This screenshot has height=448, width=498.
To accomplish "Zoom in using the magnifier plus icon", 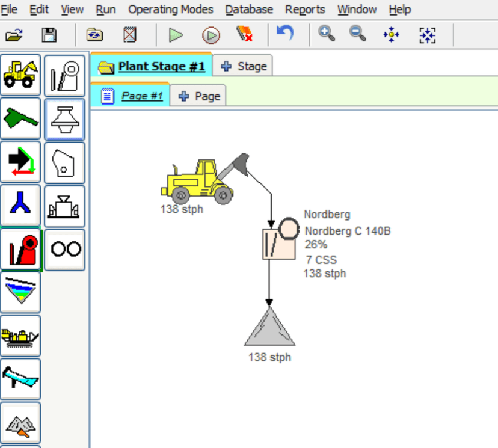I will click(x=327, y=34).
